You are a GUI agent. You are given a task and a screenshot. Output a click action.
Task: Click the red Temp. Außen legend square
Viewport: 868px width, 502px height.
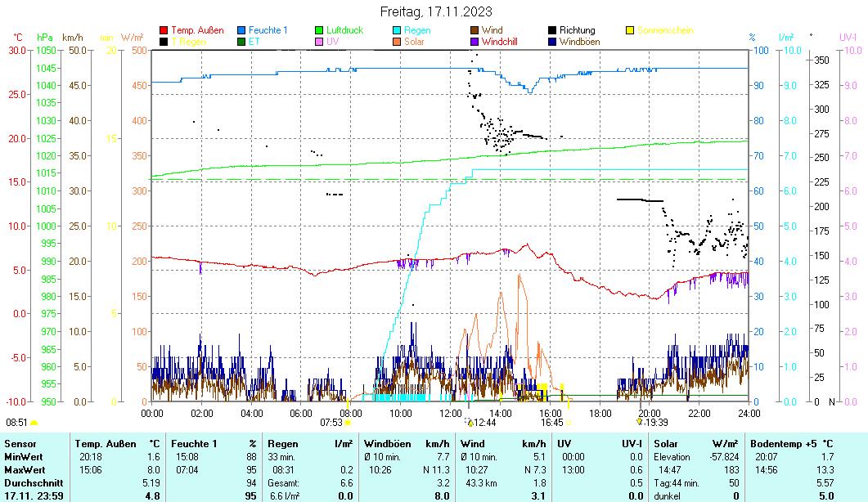[164, 30]
